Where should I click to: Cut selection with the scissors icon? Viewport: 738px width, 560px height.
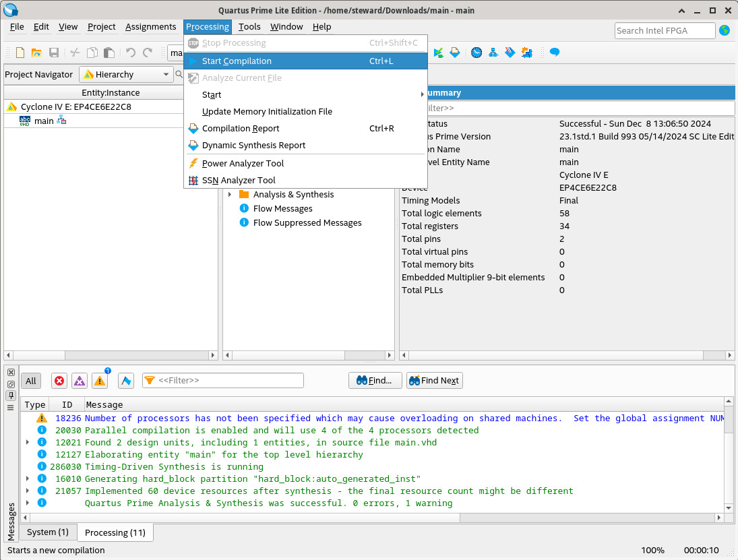(75, 53)
